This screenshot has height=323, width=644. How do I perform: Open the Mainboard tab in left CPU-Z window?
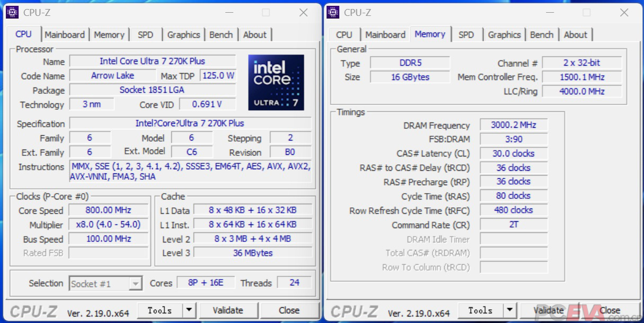[x=65, y=34]
